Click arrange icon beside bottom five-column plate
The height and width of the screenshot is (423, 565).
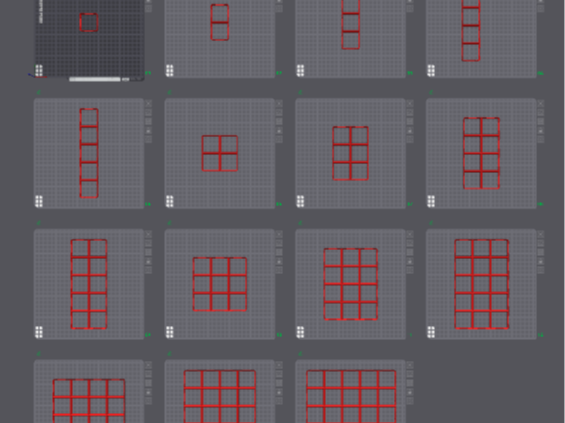point(410,383)
